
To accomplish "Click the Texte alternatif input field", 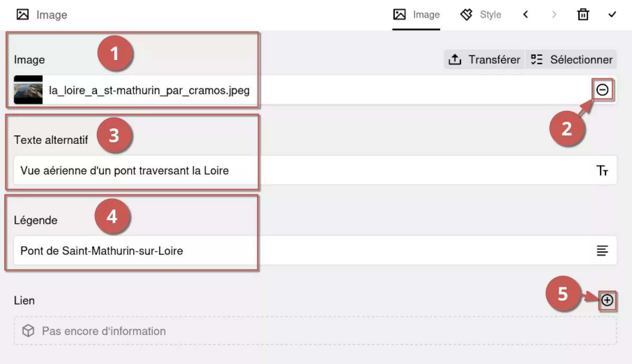I will [x=315, y=170].
